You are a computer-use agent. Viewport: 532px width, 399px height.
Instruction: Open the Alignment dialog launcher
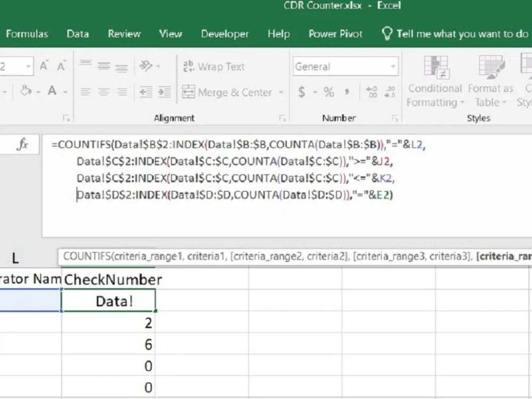(284, 117)
